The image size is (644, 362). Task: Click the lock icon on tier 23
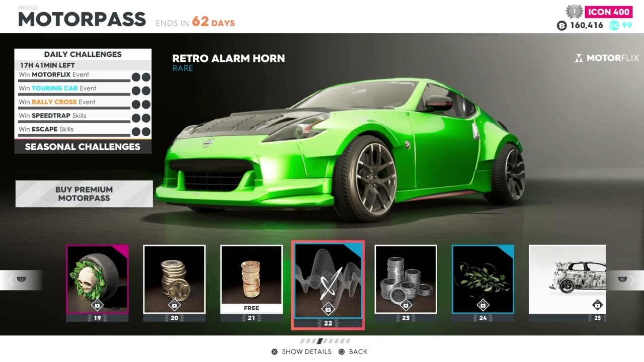(x=406, y=305)
